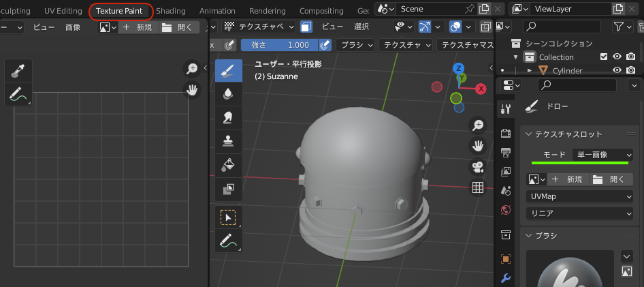This screenshot has width=644, height=287.
Task: Uncheck the Collection exclude checkbox
Action: (603, 57)
